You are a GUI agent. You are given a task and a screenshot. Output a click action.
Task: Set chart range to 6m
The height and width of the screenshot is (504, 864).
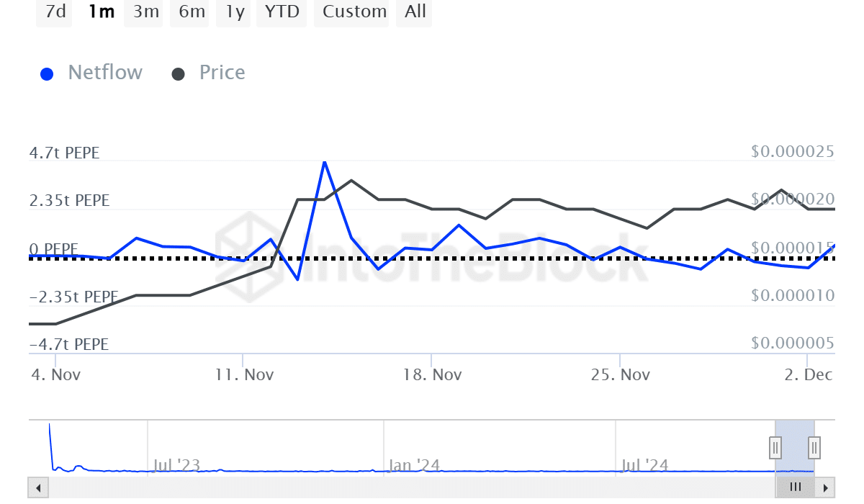[x=192, y=12]
